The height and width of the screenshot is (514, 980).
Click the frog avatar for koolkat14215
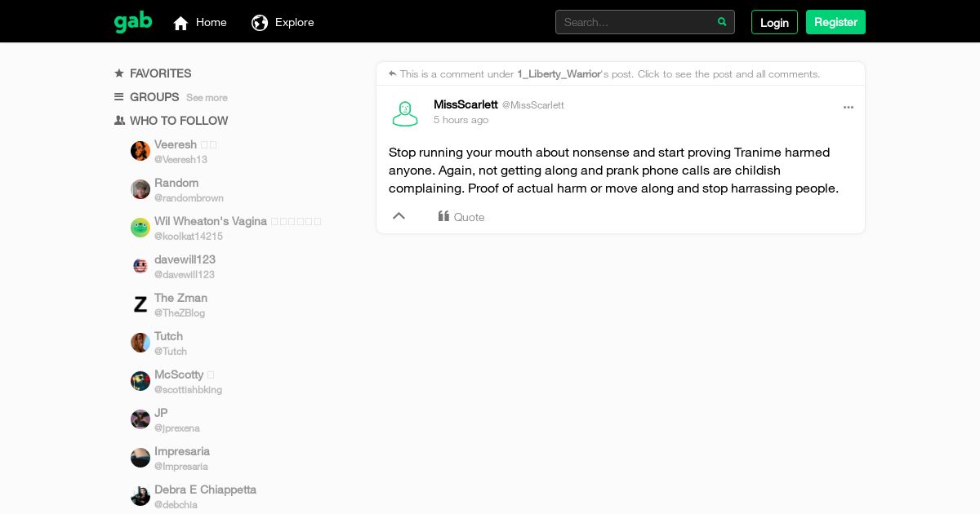(x=140, y=228)
